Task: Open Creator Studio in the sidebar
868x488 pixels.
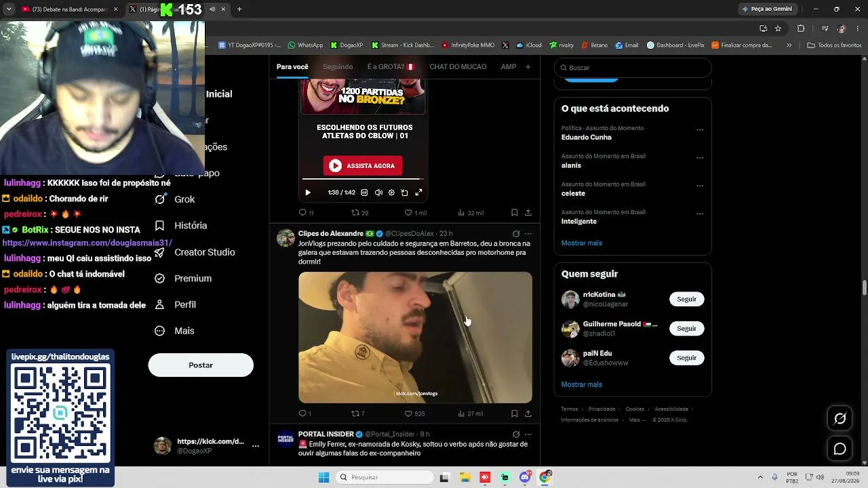Action: (195, 252)
